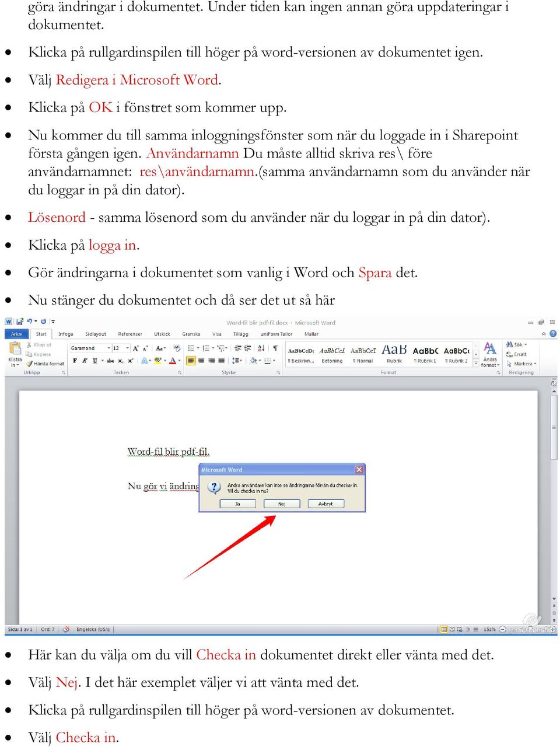Image resolution: width=560 pixels, height=747 pixels.
Task: Decrease font size with the shrink font icon
Action: pos(145,348)
